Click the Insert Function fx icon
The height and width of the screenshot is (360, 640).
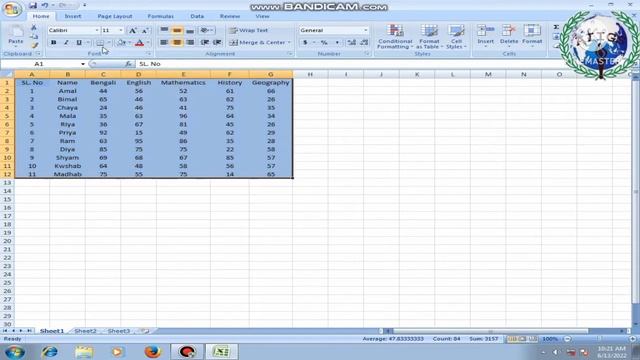coord(128,64)
